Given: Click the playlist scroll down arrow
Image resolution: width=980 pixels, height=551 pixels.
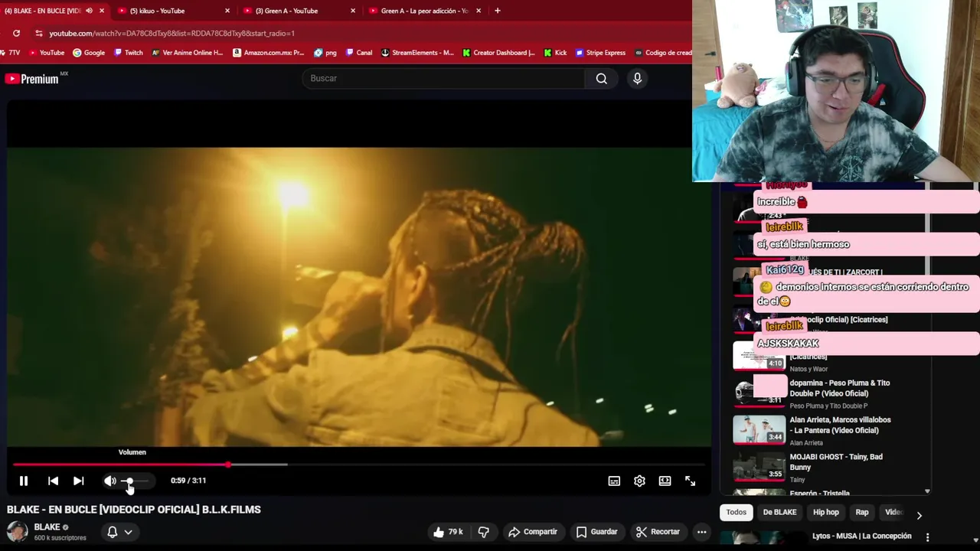Looking at the screenshot, I should (927, 491).
